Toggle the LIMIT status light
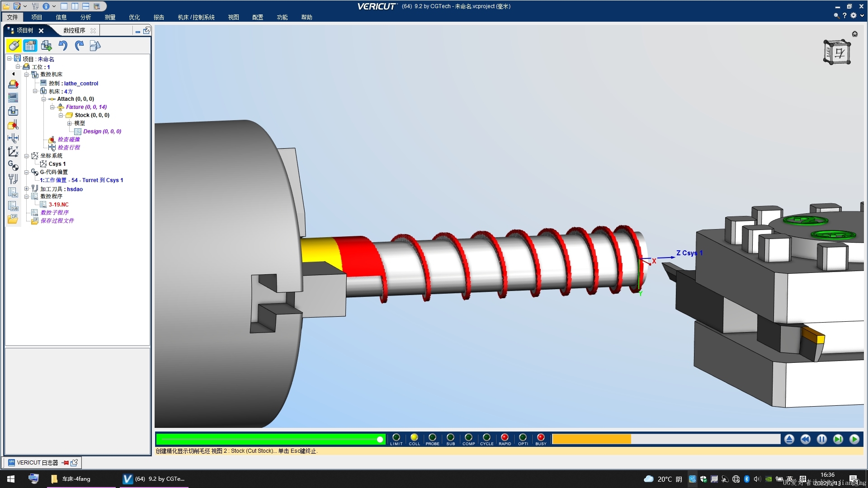This screenshot has height=488, width=868. [396, 437]
